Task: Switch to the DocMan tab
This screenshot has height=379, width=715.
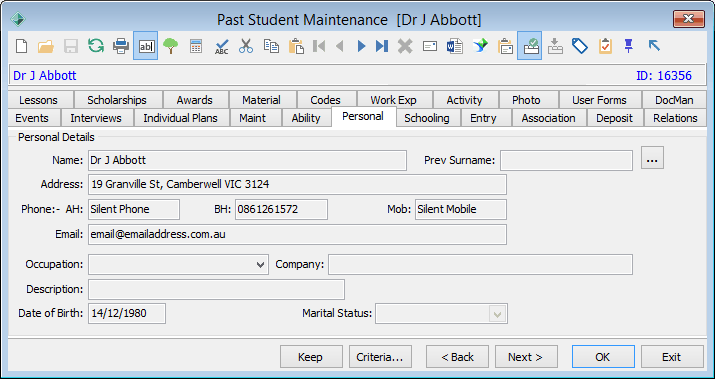Action: [x=674, y=100]
